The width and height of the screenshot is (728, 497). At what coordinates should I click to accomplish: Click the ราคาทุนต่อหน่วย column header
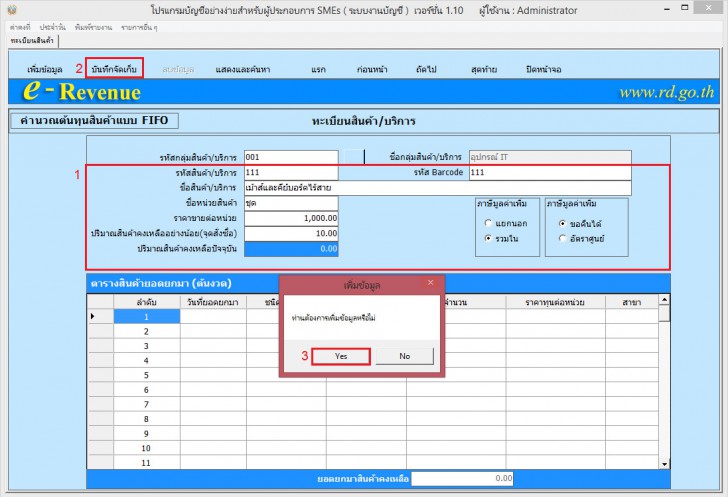(x=555, y=302)
